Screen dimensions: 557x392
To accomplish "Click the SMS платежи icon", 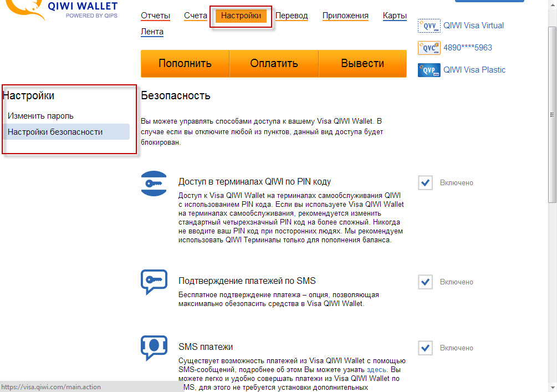I will tap(154, 348).
